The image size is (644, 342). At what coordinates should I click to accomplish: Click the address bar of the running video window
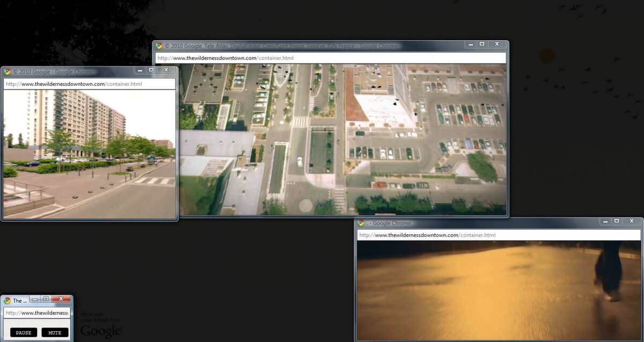click(x=499, y=235)
